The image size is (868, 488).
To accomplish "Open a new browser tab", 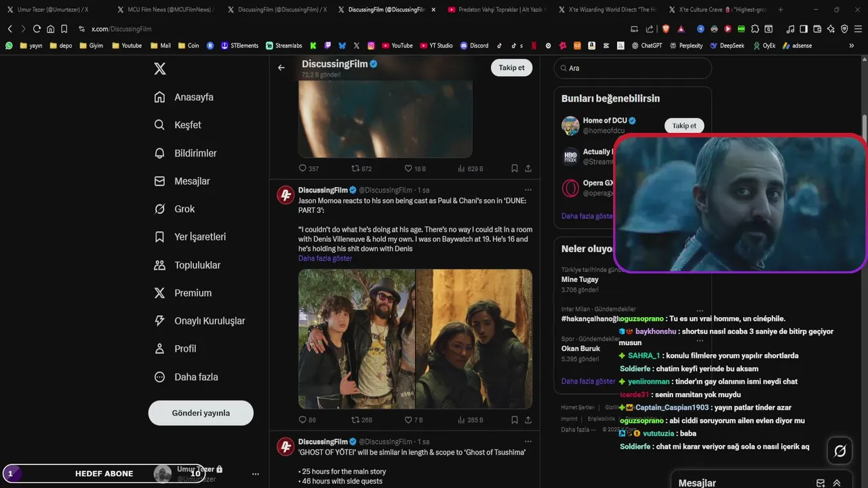I will coord(781,9).
